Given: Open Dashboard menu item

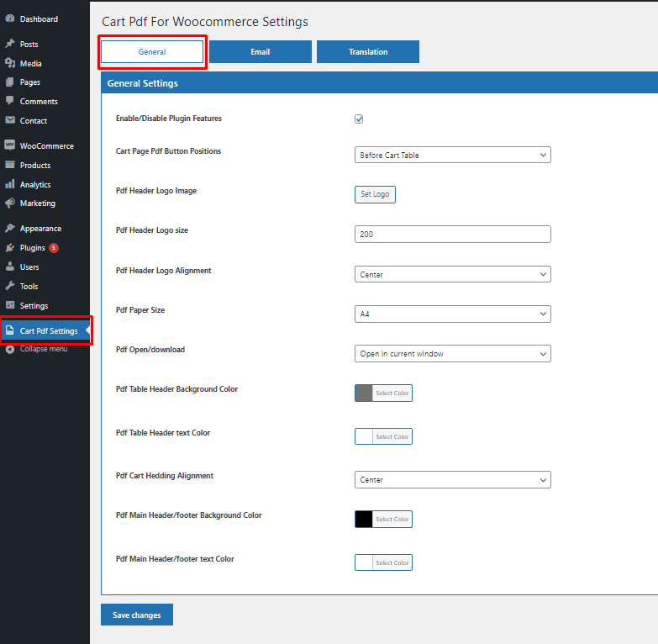Looking at the screenshot, I should click(39, 18).
